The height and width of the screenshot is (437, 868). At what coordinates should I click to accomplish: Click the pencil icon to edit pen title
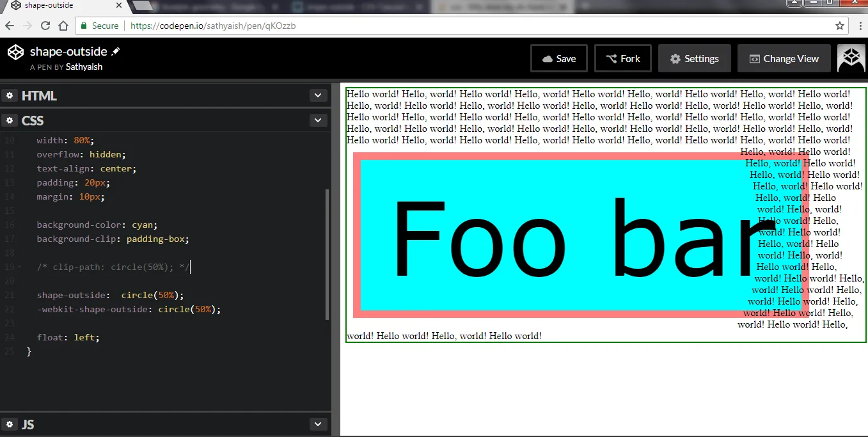pos(116,52)
